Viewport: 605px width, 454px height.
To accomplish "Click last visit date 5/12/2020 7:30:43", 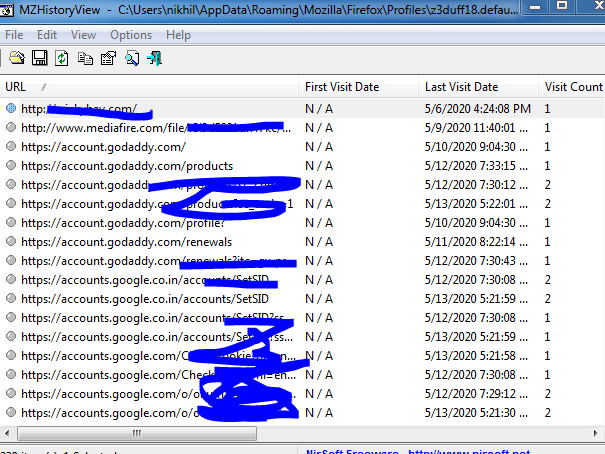I will tap(476, 261).
